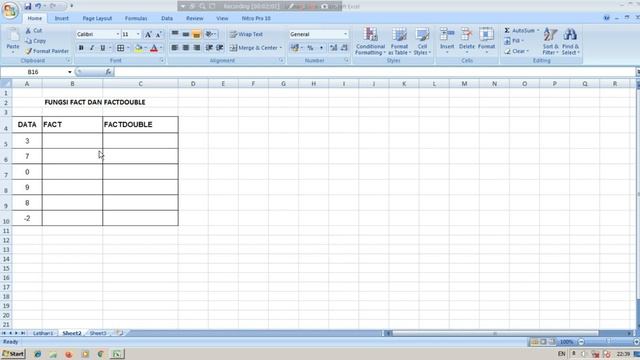The width and height of the screenshot is (640, 360).
Task: Toggle italic formatting
Action: tap(92, 48)
